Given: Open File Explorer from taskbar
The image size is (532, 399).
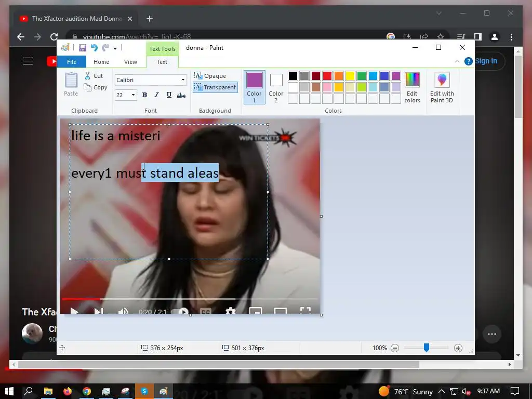Looking at the screenshot, I should tap(48, 391).
